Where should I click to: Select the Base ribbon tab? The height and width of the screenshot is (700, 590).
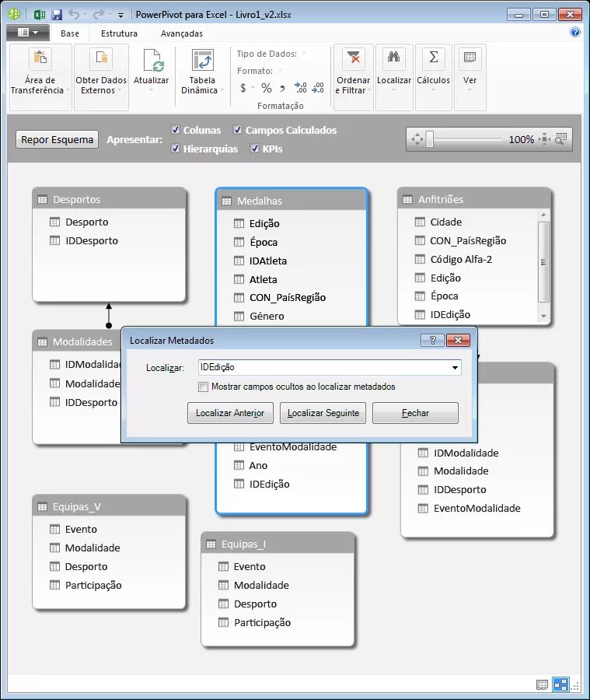(x=70, y=33)
